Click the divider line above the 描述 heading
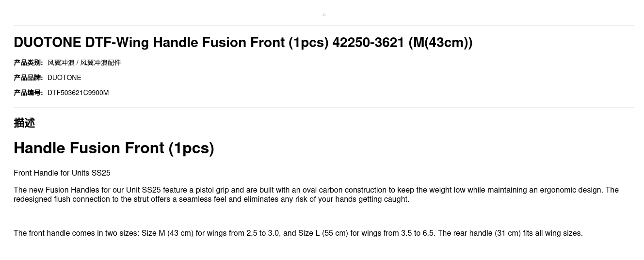 324,108
